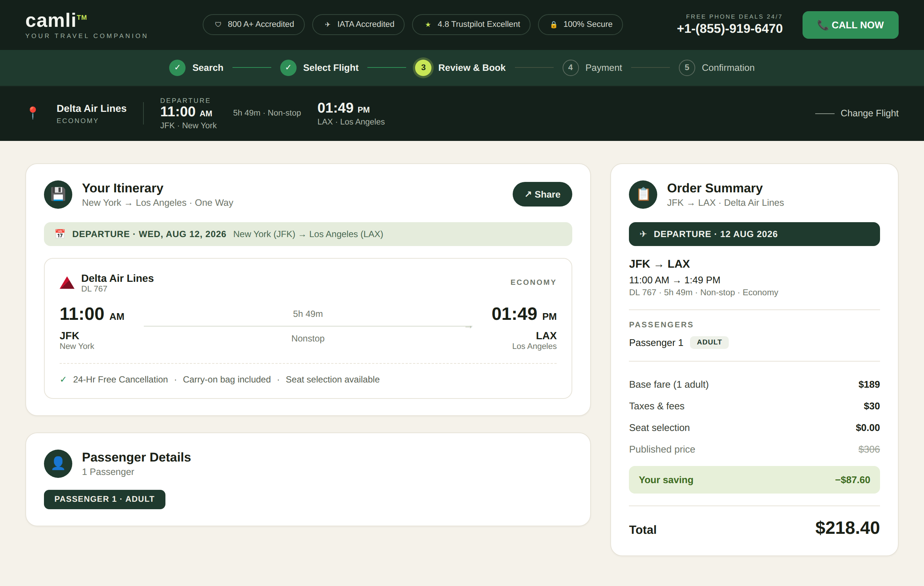Click the Departure · Wed, Aug 12, 2026 banner
This screenshot has width=924, height=586.
tap(308, 234)
